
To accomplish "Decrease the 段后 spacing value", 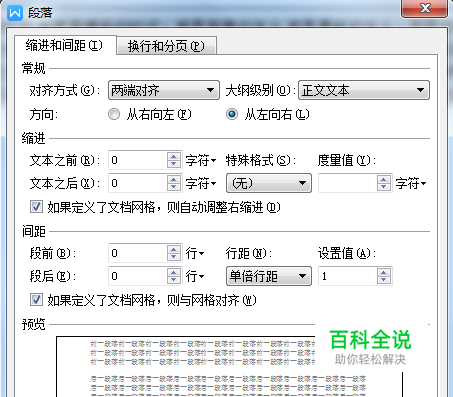I will [x=174, y=280].
